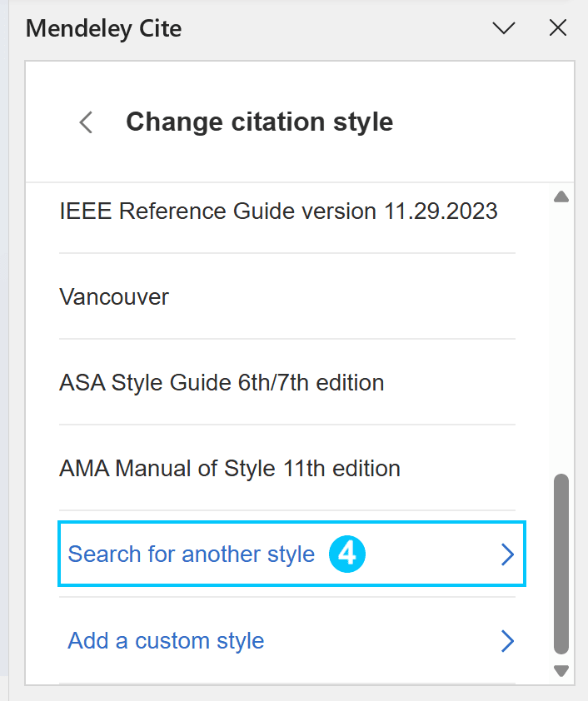588x701 pixels.
Task: Go back using the left arrow icon
Action: pyautogui.click(x=86, y=122)
